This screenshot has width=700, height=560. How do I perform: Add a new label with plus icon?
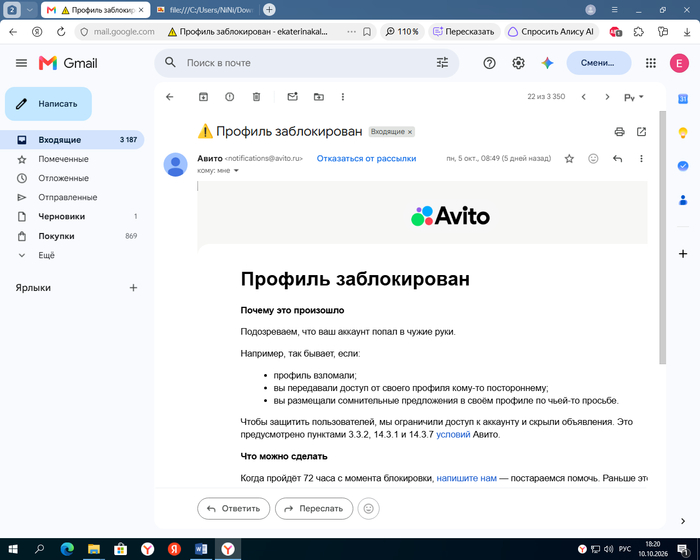click(133, 288)
